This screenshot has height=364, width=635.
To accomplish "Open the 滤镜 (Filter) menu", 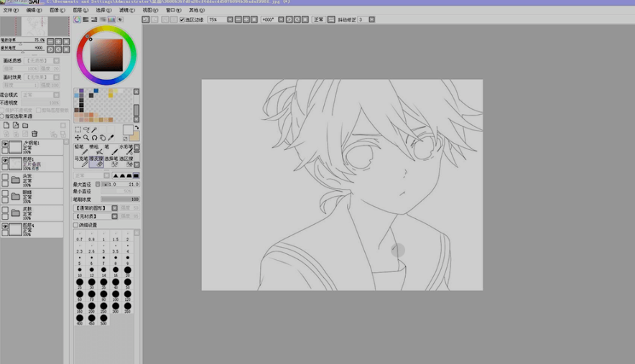I will (126, 10).
